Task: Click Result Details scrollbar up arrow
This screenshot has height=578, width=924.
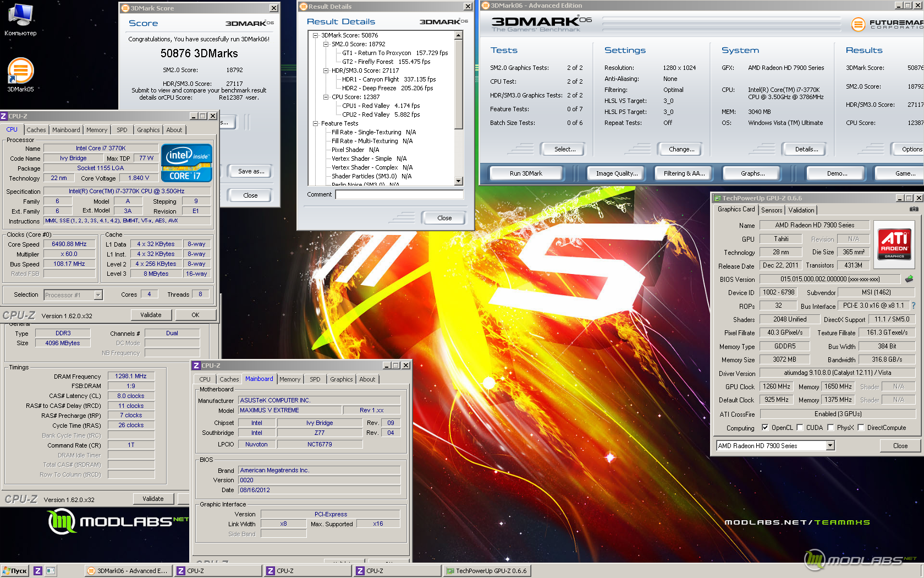Action: click(459, 35)
